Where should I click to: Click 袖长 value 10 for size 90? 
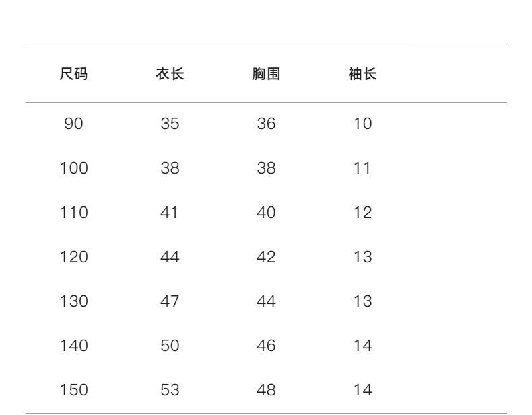pyautogui.click(x=362, y=124)
